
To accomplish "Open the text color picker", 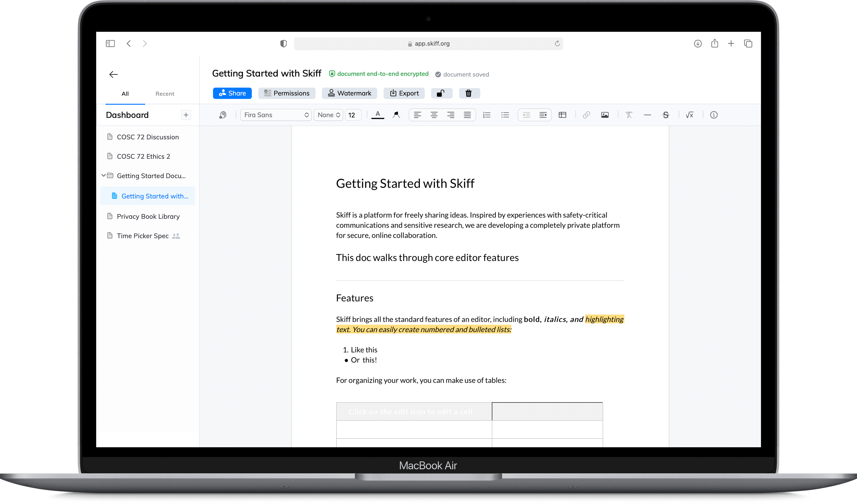I will tap(377, 115).
